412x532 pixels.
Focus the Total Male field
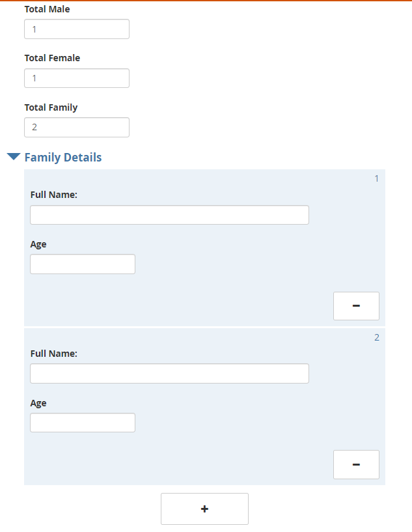pos(77,29)
